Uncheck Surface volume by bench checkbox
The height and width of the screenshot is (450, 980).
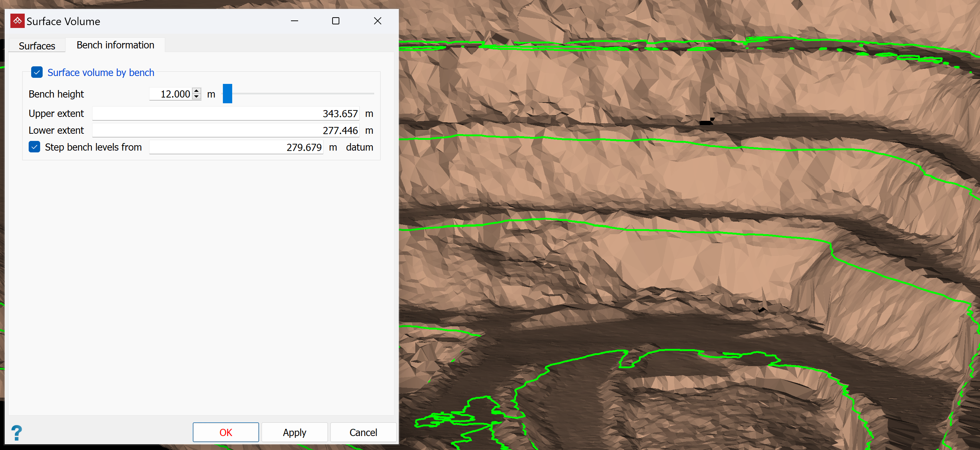point(37,72)
